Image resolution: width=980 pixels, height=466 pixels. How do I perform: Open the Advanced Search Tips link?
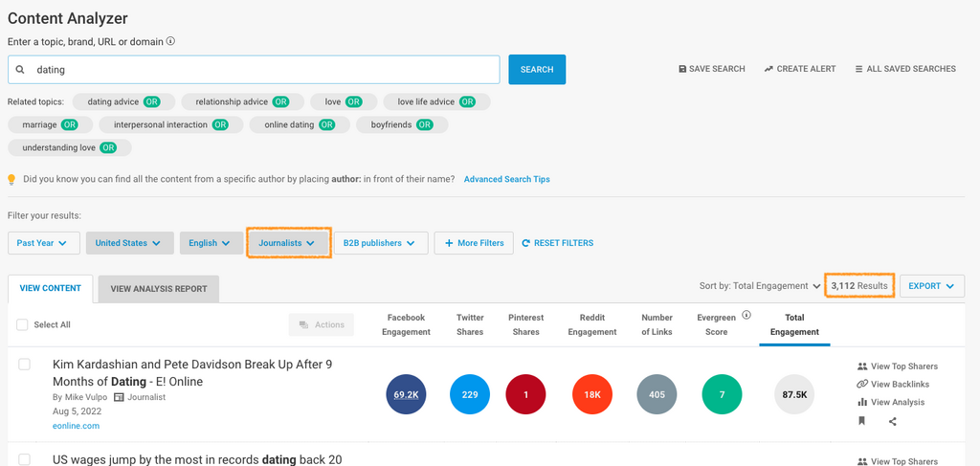click(x=506, y=179)
